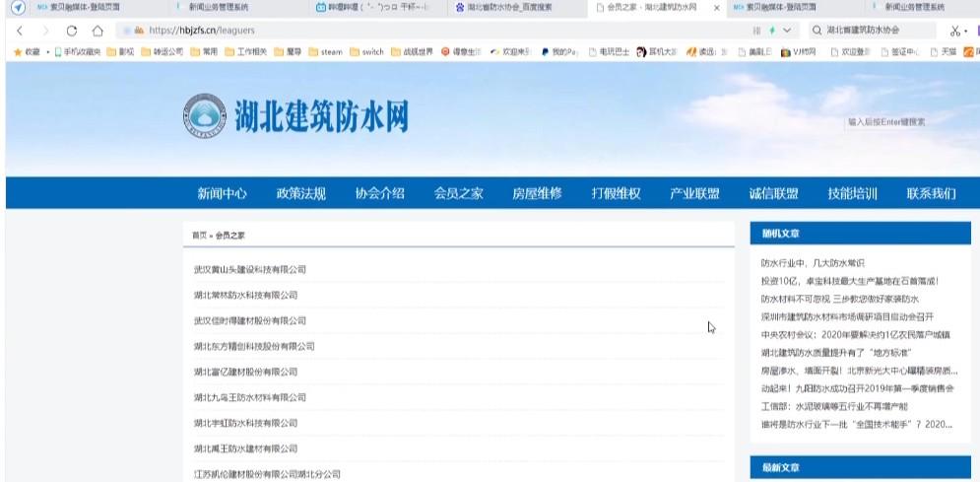Click the 湖北建筑防水网 site logo
This screenshot has width=980, height=482.
295,118
